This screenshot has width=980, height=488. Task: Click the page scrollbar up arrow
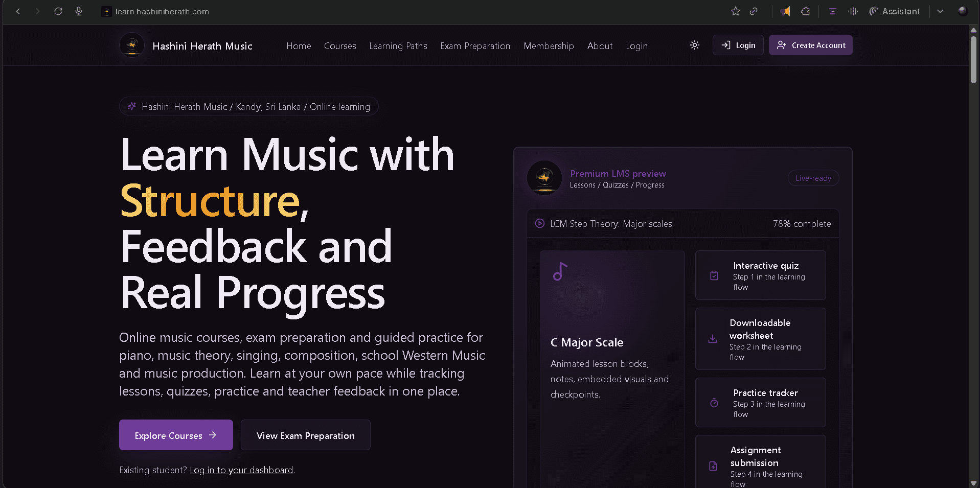[x=973, y=30]
